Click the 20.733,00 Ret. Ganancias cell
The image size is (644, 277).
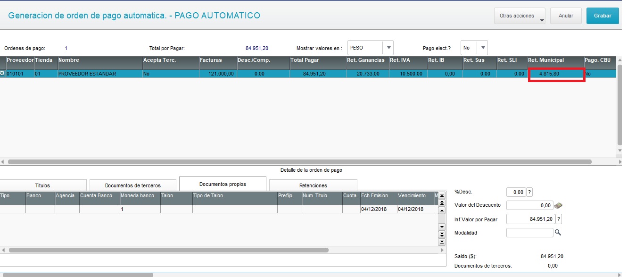tap(368, 74)
